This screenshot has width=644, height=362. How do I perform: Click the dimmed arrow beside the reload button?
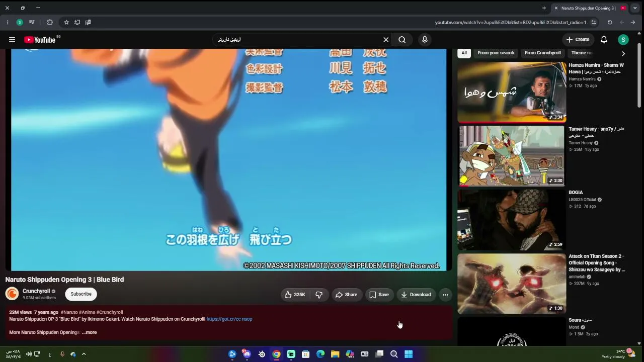click(x=622, y=22)
